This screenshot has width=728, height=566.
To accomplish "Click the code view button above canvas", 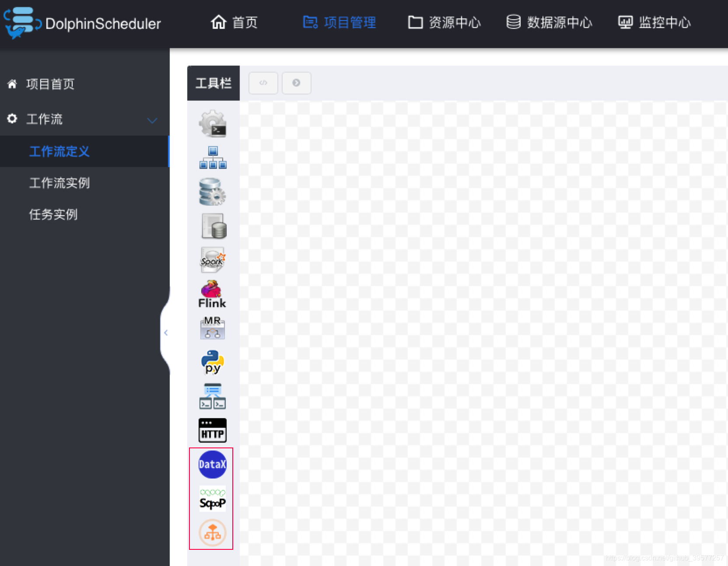I will [x=263, y=83].
